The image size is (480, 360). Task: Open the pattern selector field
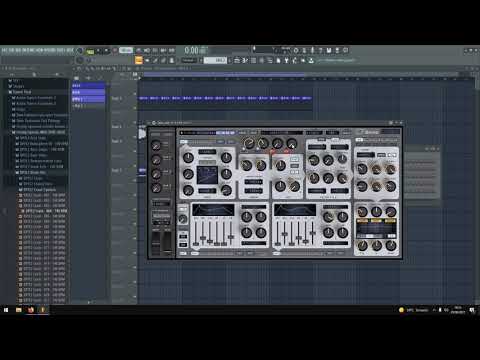coord(215,60)
